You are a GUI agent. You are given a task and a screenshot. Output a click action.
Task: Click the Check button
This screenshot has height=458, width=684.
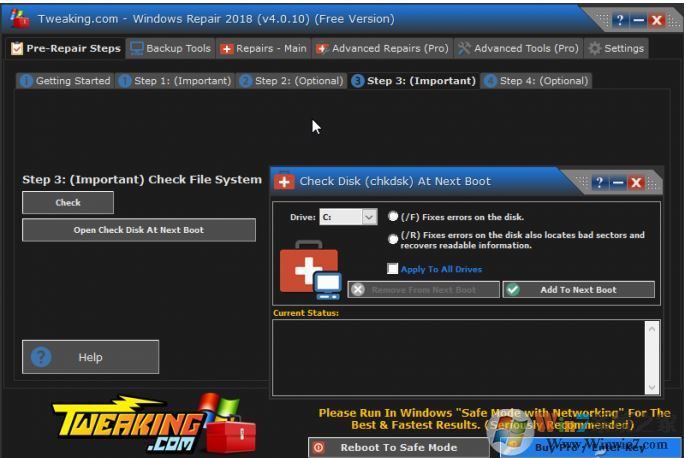click(x=68, y=202)
